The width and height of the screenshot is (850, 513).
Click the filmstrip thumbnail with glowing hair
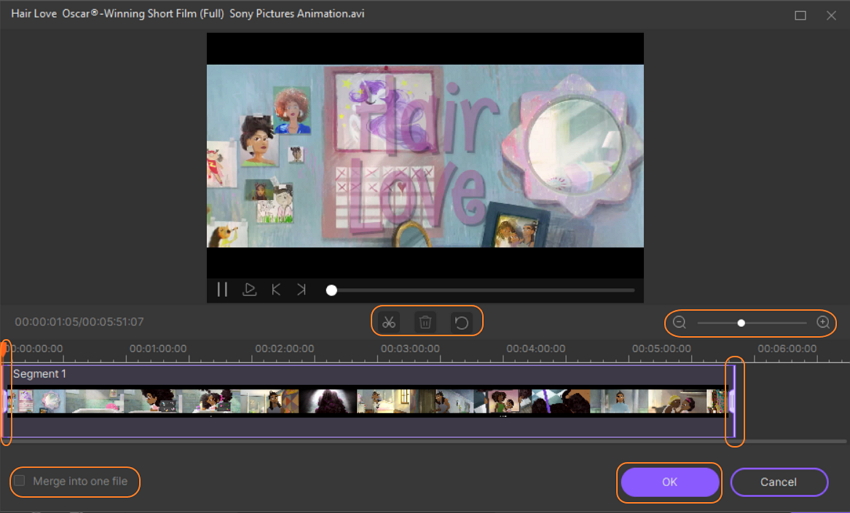(329, 401)
